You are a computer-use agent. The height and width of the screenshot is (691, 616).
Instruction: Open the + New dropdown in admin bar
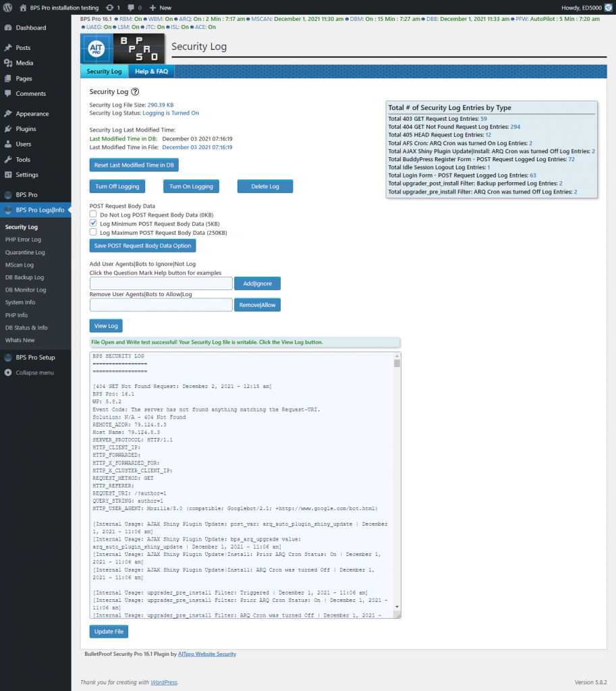(x=159, y=7)
